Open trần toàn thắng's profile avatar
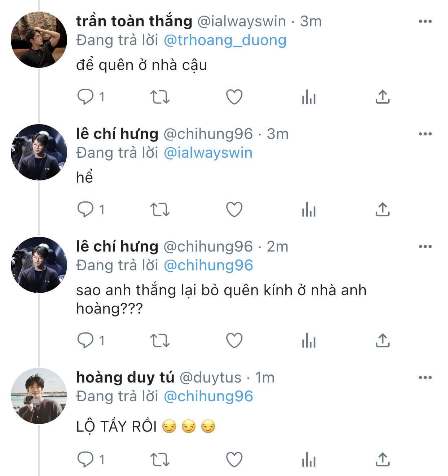Image resolution: width=448 pixels, height=476 pixels. [39, 40]
